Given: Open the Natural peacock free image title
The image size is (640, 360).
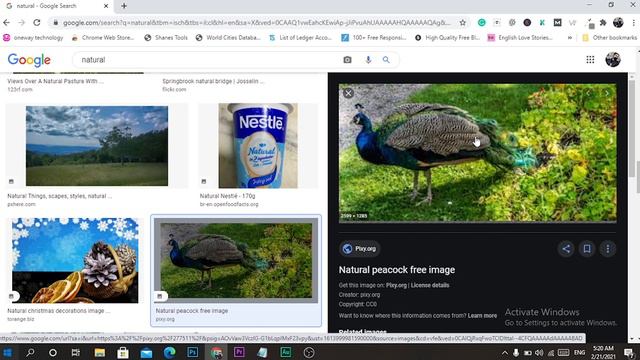Looking at the screenshot, I should tap(397, 270).
